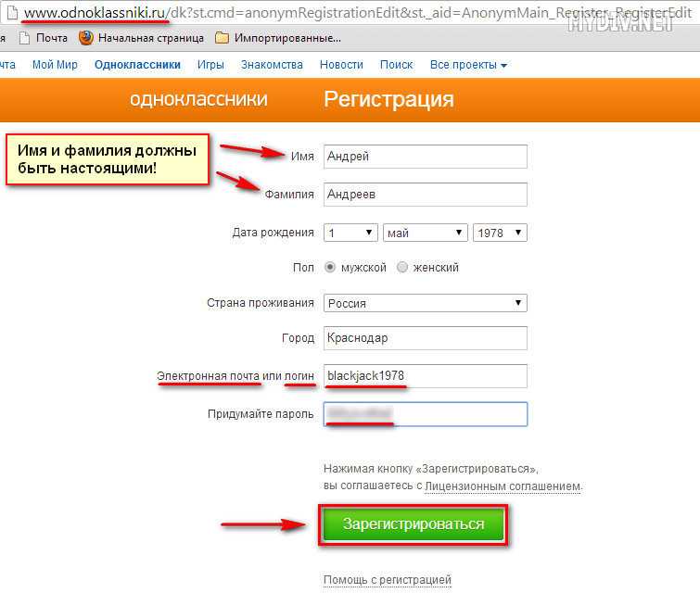Focus the Фамилия input field

tap(426, 195)
